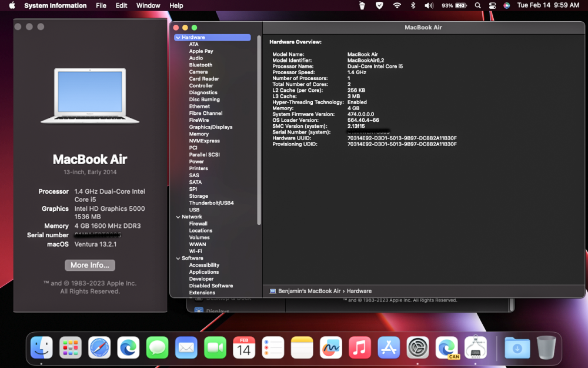Click SMC Version value 2.13f15
The image size is (588, 368).
click(x=356, y=126)
